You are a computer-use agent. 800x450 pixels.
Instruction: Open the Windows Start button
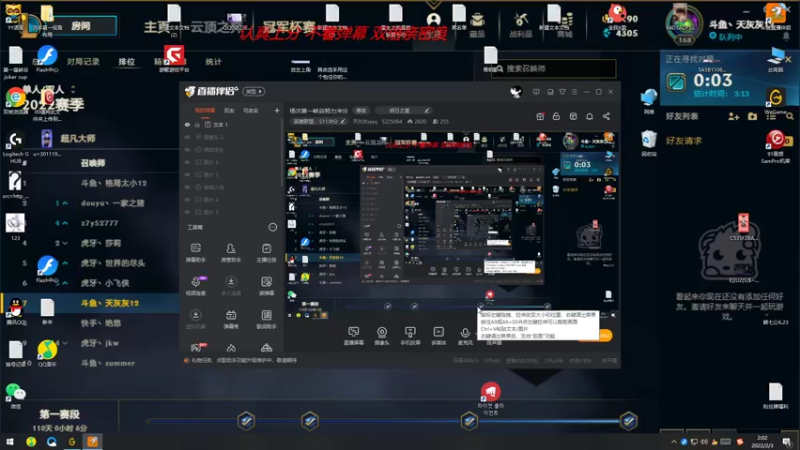pos(10,442)
